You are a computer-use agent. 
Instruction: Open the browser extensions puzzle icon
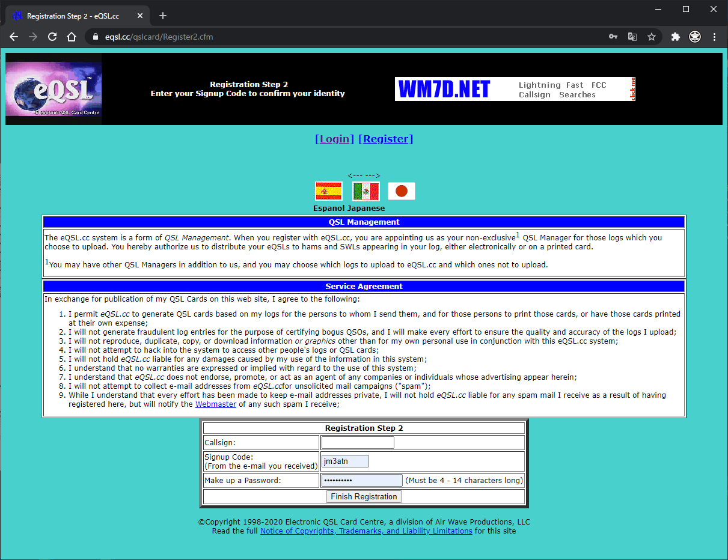675,37
